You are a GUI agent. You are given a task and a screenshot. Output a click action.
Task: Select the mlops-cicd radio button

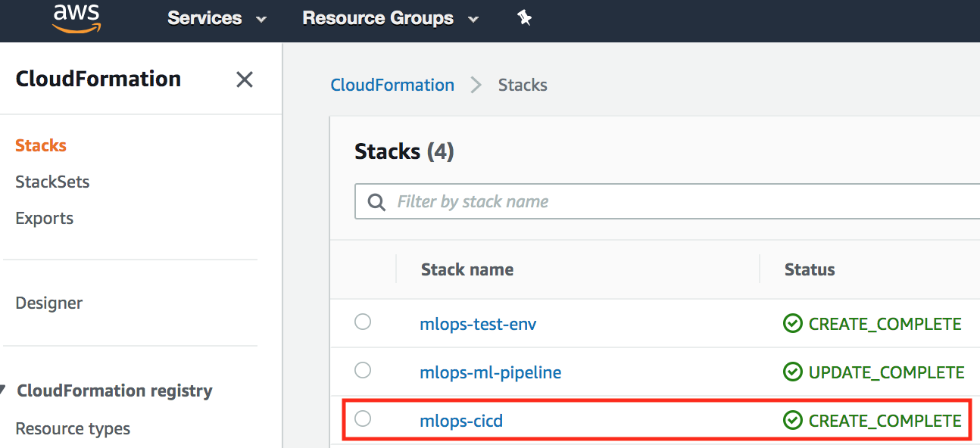[363, 418]
